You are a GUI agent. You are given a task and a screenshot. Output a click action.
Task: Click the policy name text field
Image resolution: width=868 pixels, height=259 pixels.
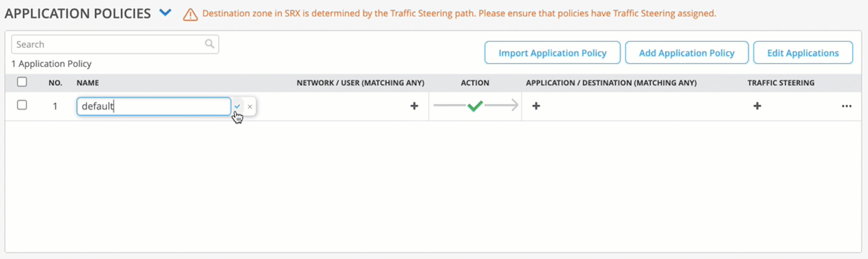coord(153,106)
